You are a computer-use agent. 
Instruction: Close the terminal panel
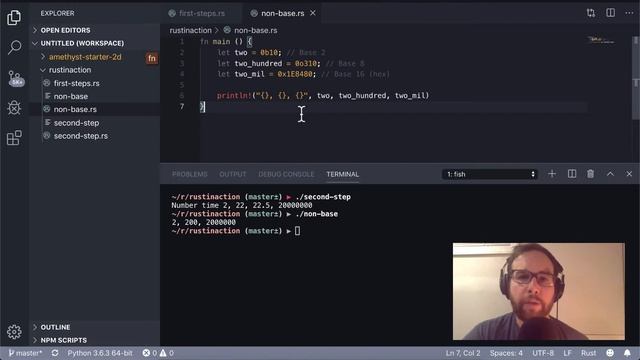629,174
